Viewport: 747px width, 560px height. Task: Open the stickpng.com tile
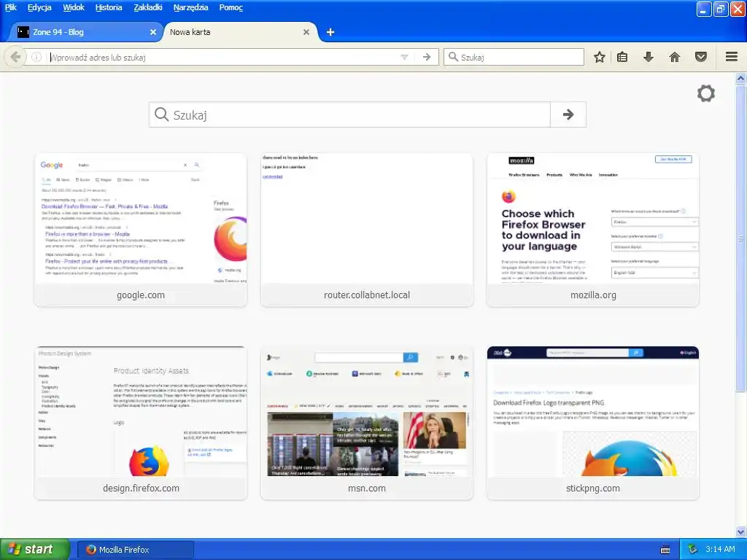(x=593, y=423)
